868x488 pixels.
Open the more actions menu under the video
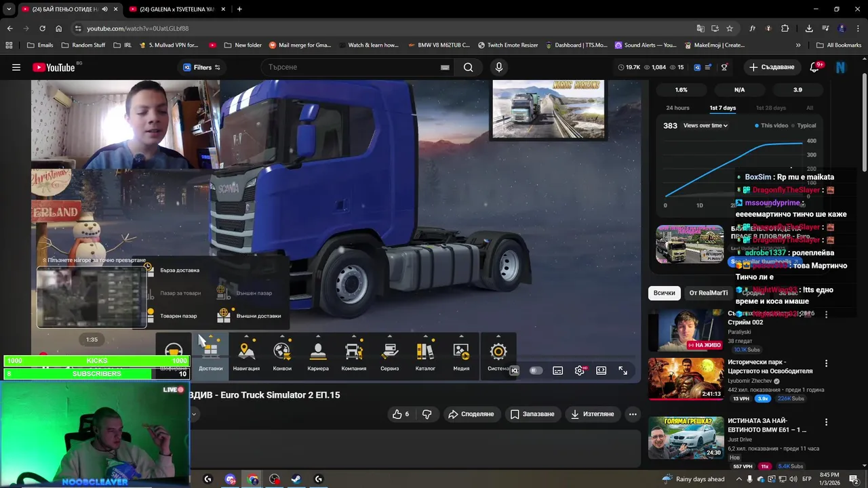pos(633,414)
